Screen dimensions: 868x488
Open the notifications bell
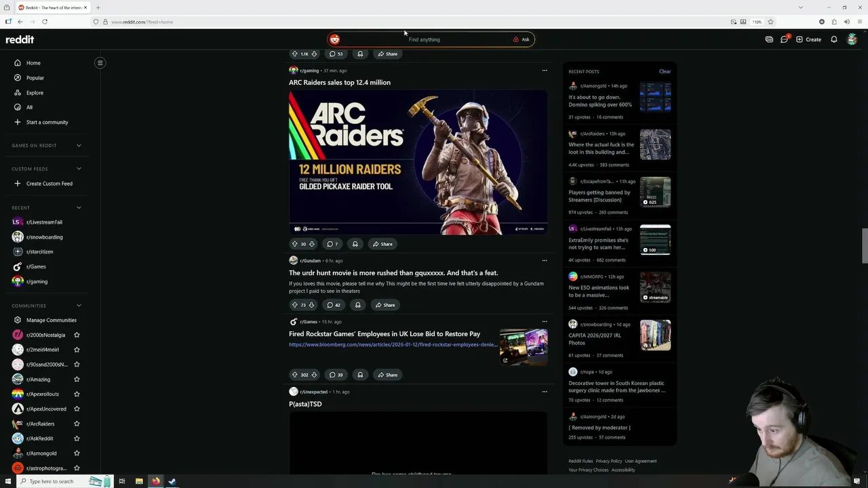(834, 39)
